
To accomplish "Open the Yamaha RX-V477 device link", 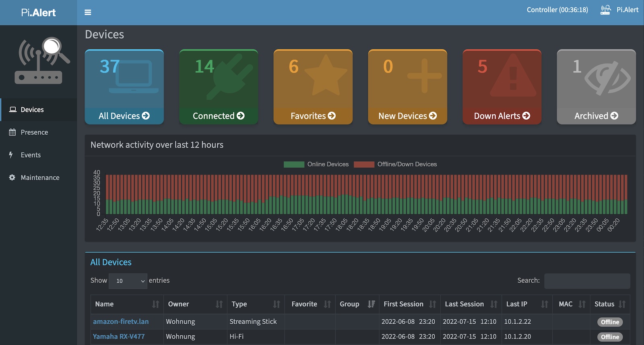I will (119, 337).
